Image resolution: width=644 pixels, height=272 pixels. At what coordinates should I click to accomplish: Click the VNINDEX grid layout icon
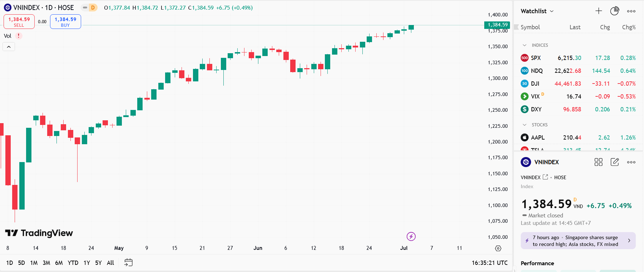tap(598, 162)
